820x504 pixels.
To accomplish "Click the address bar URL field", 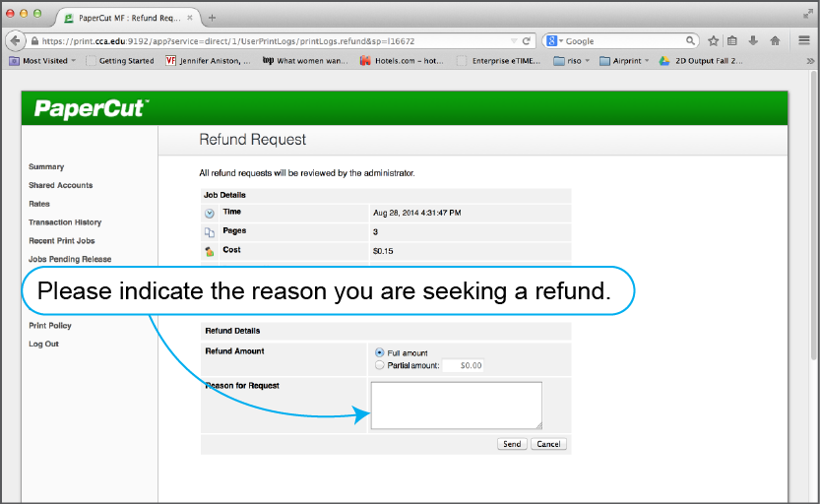I will click(x=272, y=40).
